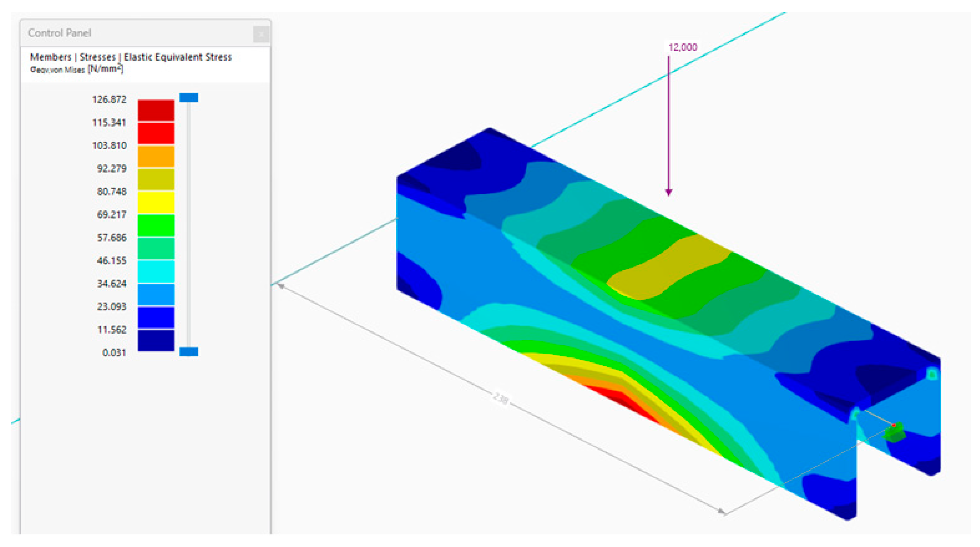980x547 pixels.
Task: Click the green nodal support icon
Action: 894,434
